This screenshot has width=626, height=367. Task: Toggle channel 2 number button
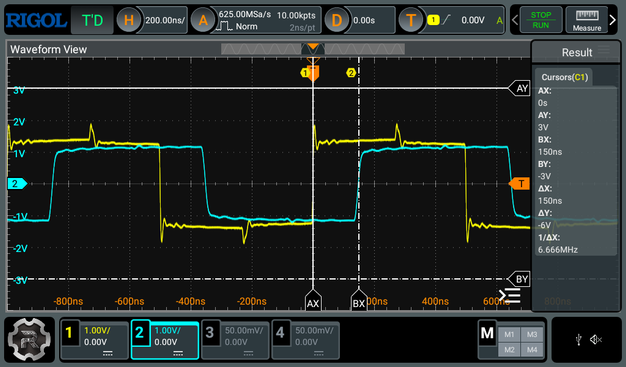(x=140, y=332)
